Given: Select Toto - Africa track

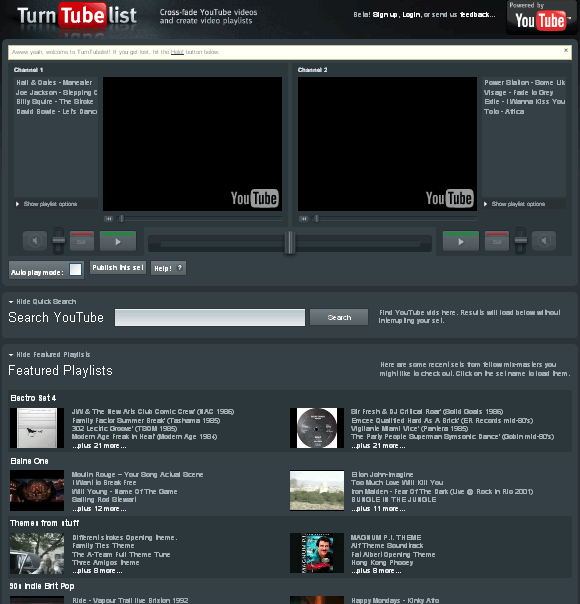Looking at the screenshot, I should pos(504,111).
